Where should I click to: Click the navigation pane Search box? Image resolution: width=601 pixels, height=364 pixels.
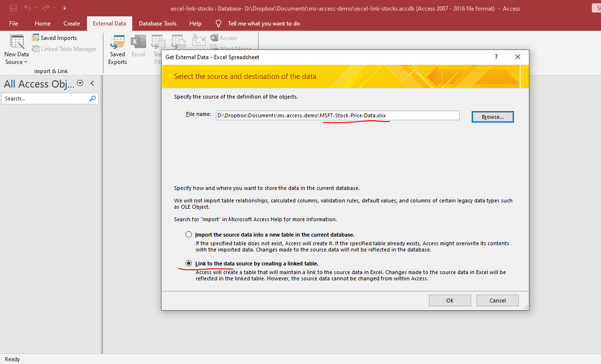coord(50,99)
